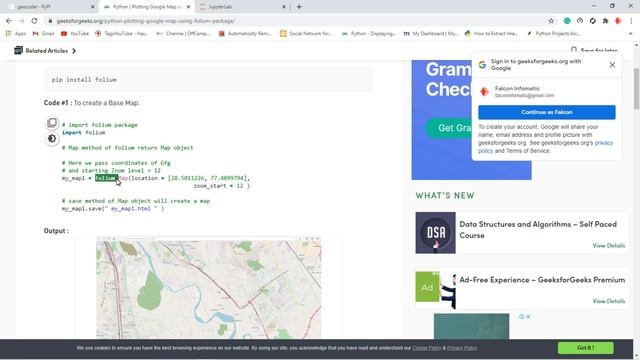Close the Google sign-in popup

612,65
